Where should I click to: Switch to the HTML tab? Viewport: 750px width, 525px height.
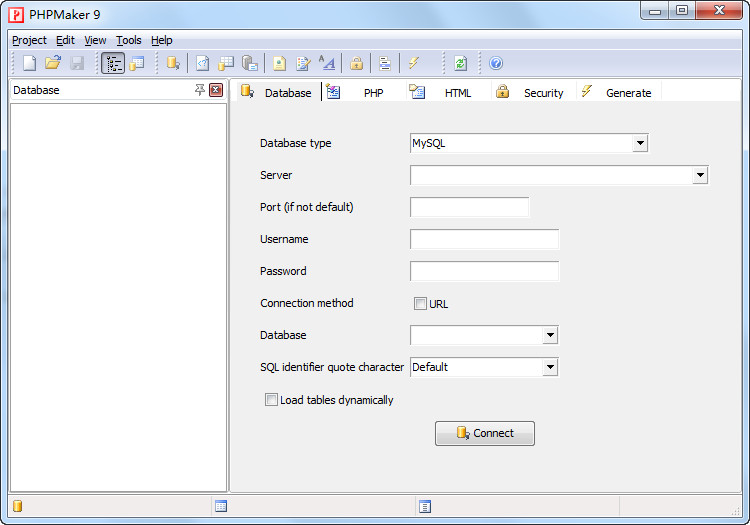tap(457, 93)
